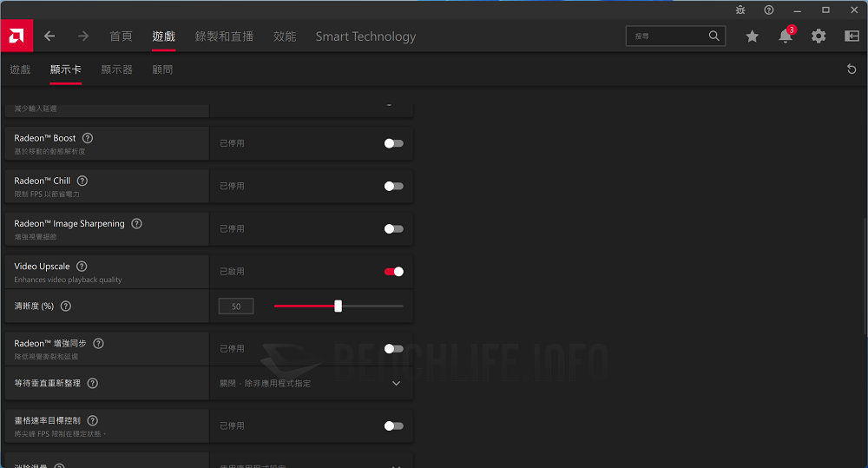Viewport: 868px width, 468px height.
Task: Click the Radeon Boost label
Action: 45,138
